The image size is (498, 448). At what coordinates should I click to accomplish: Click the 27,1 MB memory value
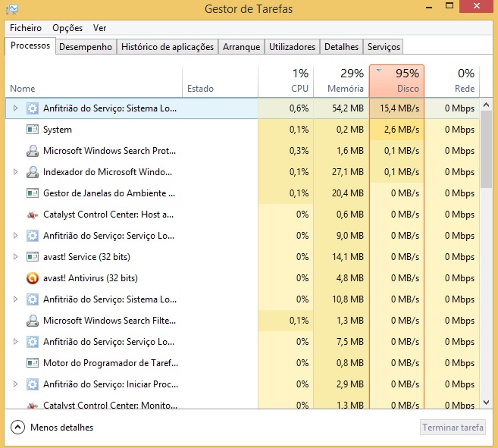coord(348,172)
